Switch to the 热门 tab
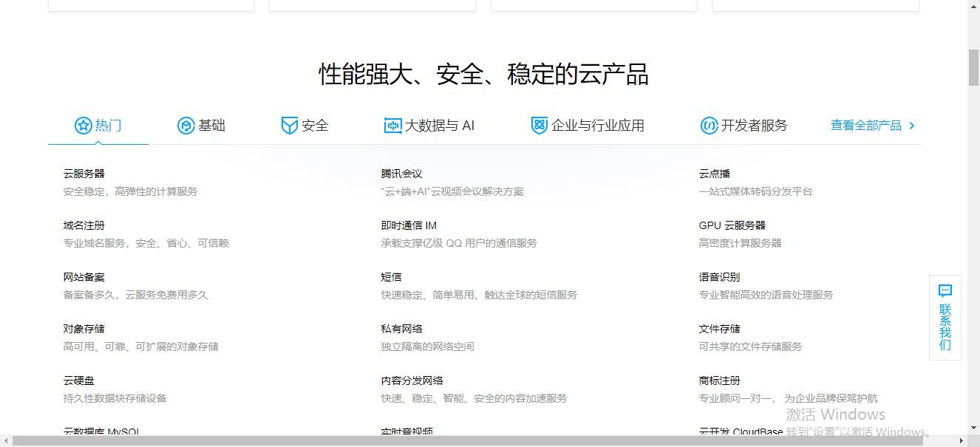Viewport: 980px width, 447px height. click(98, 125)
